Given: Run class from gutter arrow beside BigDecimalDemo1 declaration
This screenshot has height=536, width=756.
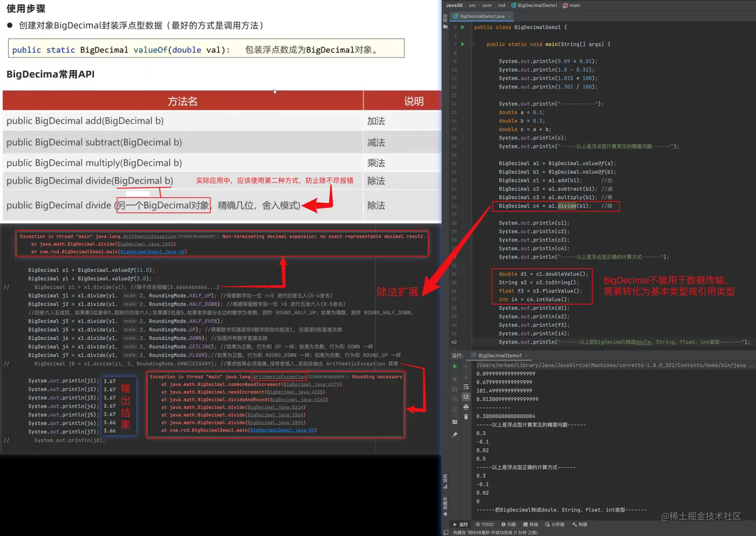Looking at the screenshot, I should coord(462,27).
